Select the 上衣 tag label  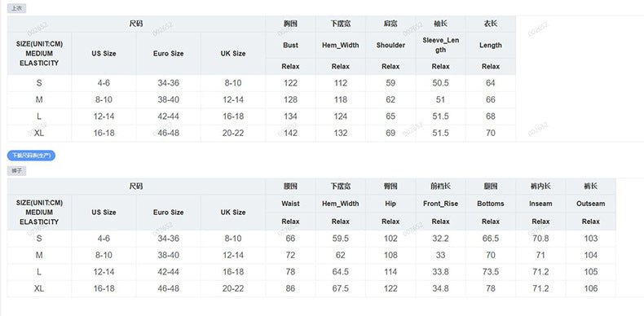tap(16, 8)
